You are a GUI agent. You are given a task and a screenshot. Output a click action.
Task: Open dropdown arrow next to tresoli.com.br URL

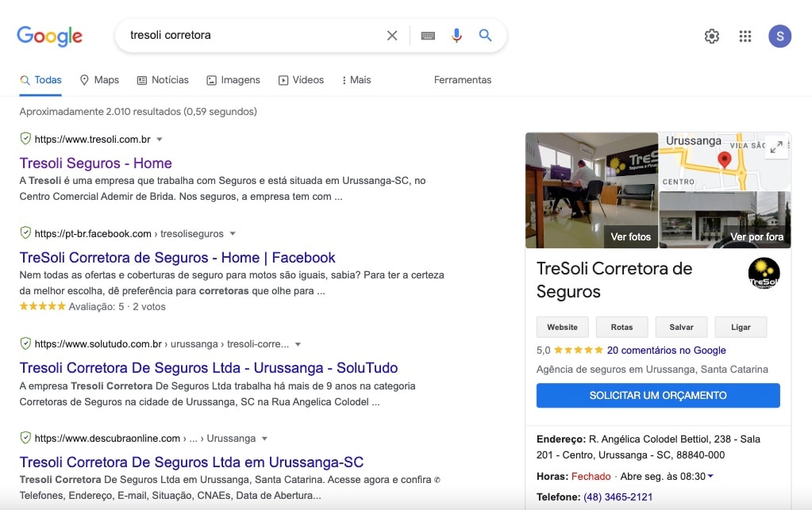pos(160,139)
